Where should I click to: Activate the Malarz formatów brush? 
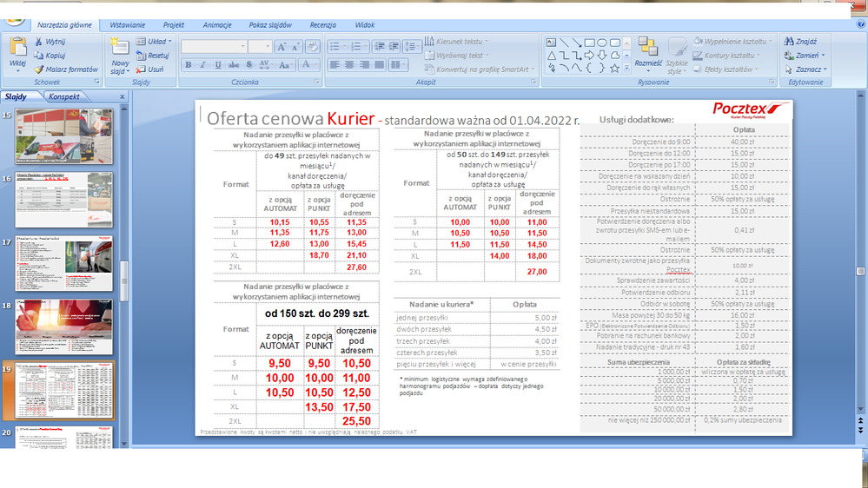click(x=38, y=69)
